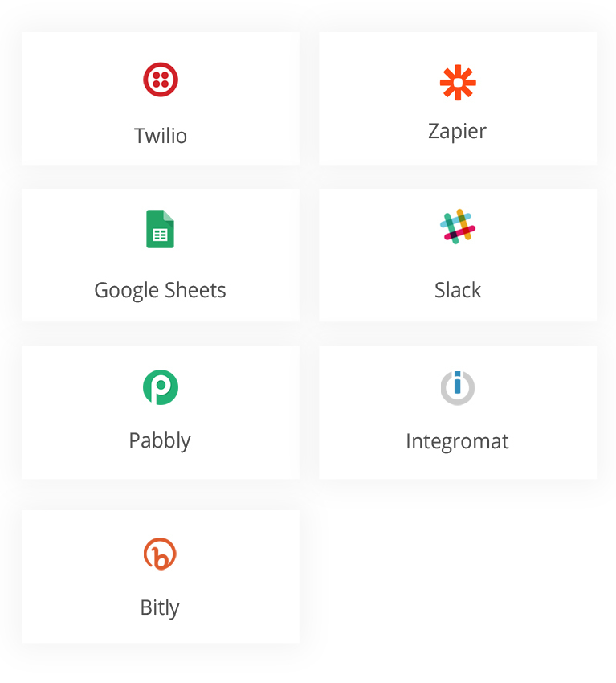The image size is (616, 683).
Task: Choose the Pabbly text label
Action: coord(160,441)
